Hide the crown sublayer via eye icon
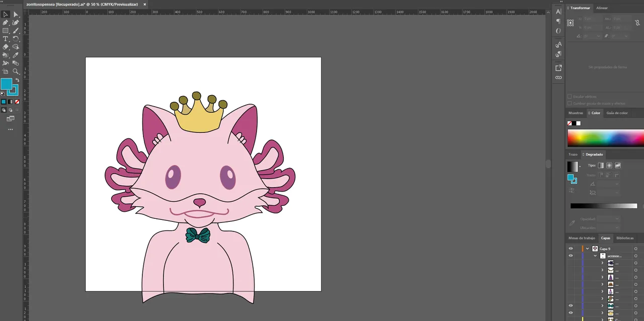The image size is (644, 321). (x=571, y=312)
